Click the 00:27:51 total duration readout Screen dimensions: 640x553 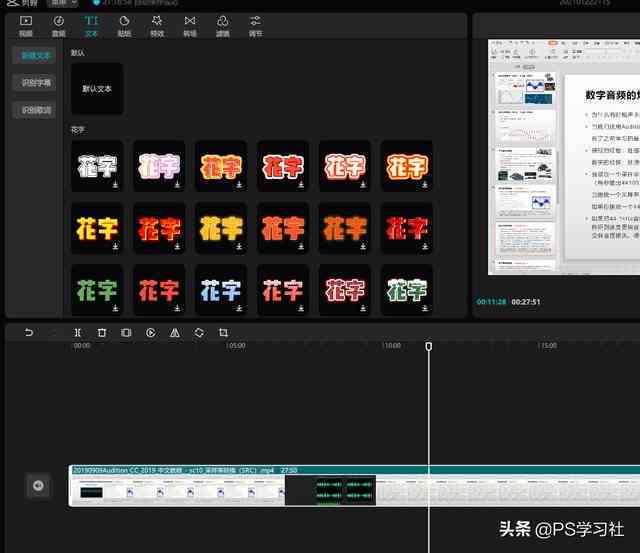tap(526, 302)
